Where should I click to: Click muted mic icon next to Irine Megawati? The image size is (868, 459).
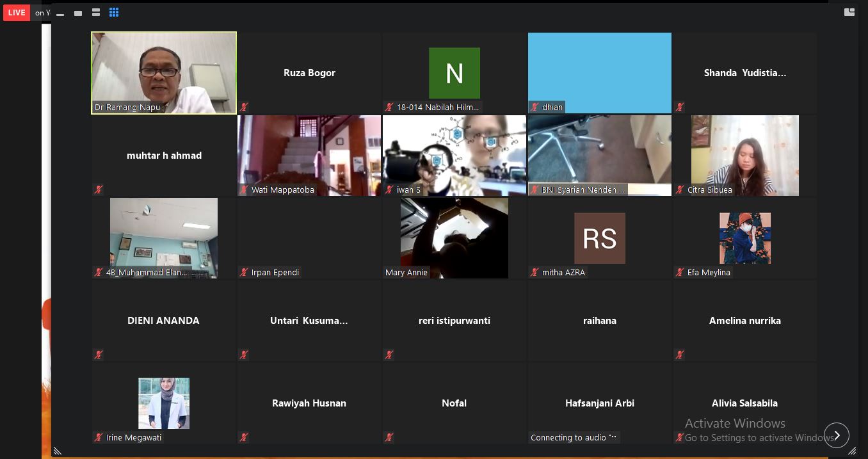[99, 437]
